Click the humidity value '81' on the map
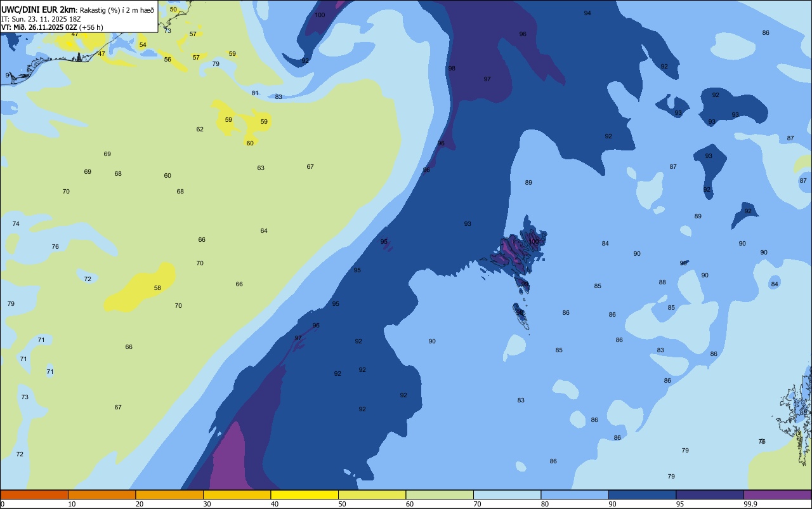 (x=255, y=93)
